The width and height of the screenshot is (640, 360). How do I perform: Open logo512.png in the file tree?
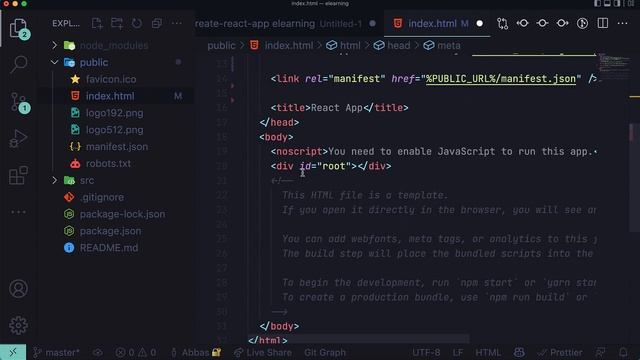[114, 130]
